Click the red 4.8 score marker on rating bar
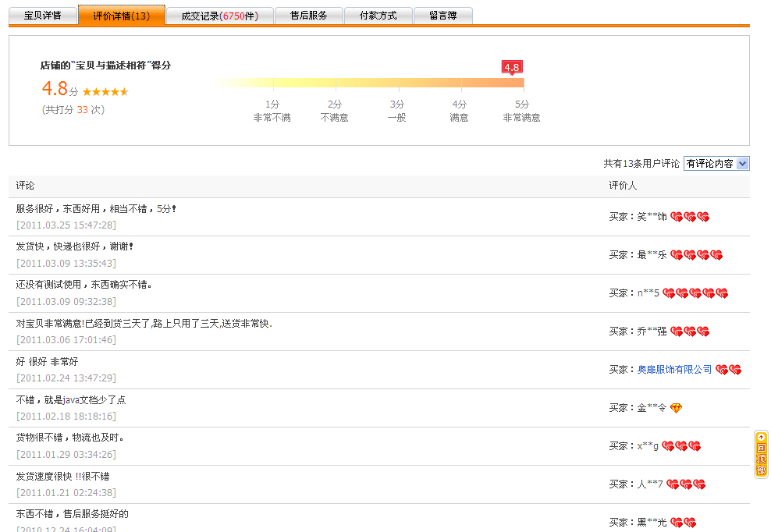This screenshot has width=771, height=532. (x=512, y=67)
